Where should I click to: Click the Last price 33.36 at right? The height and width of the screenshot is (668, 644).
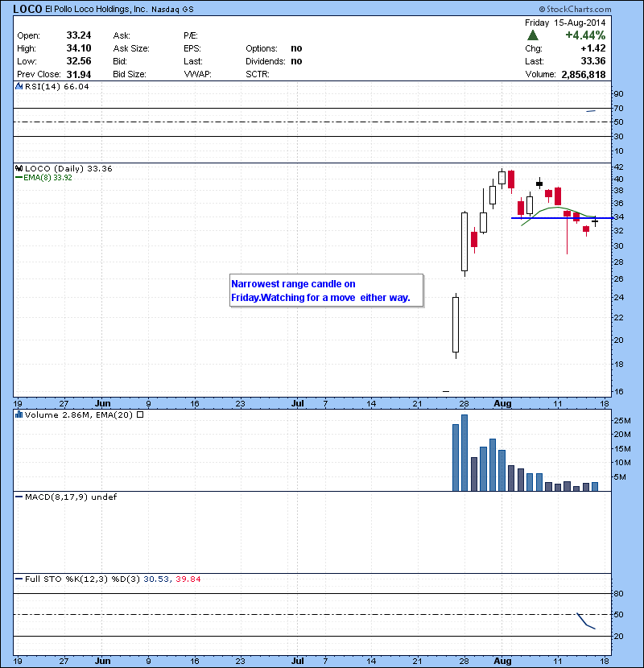pyautogui.click(x=593, y=61)
